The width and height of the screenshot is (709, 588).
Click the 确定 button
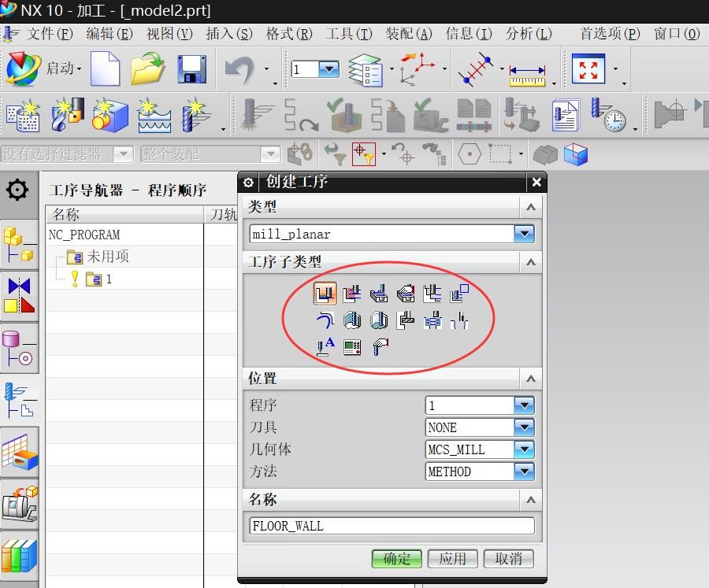tap(396, 559)
